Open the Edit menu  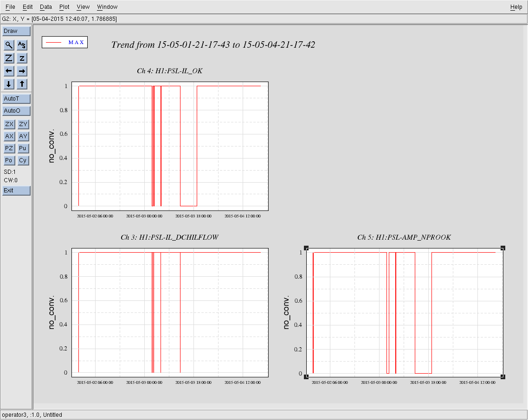pyautogui.click(x=28, y=7)
